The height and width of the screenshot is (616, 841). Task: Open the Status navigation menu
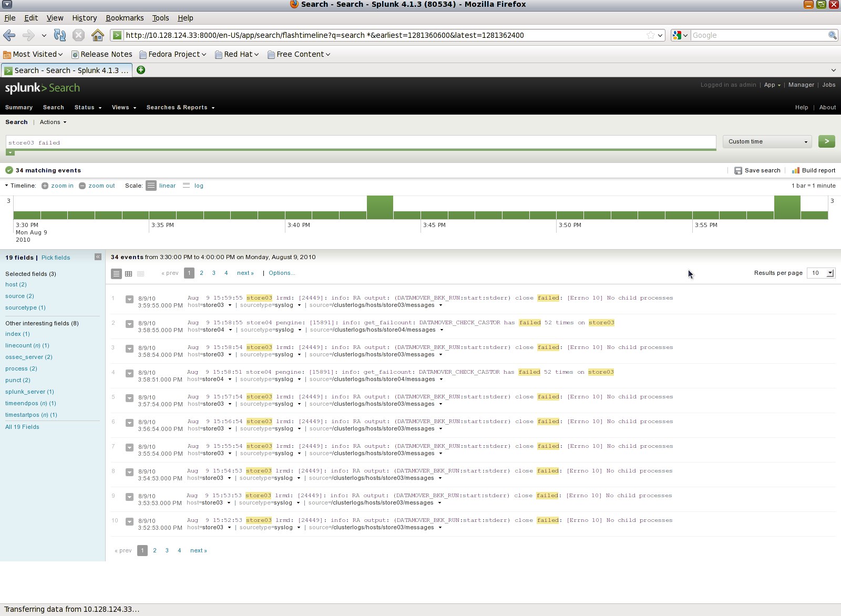(x=88, y=107)
